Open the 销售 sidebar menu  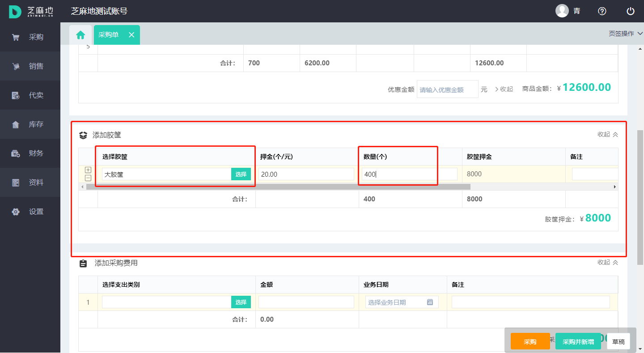tap(30, 66)
